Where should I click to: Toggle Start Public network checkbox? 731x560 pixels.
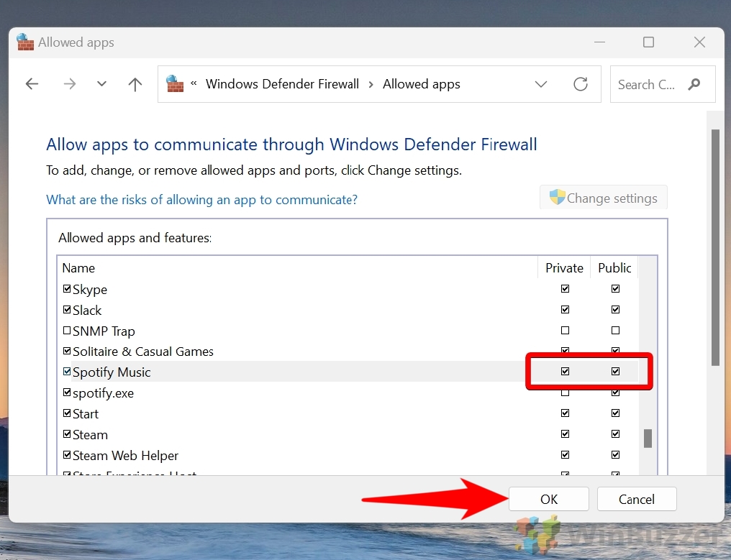tap(615, 413)
